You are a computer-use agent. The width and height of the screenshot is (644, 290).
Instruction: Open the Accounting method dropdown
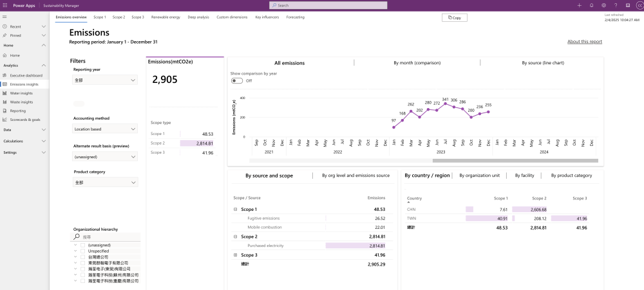pyautogui.click(x=105, y=129)
